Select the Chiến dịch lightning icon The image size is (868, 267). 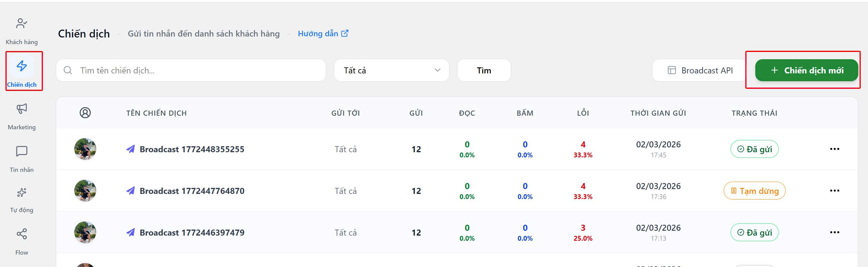(21, 66)
